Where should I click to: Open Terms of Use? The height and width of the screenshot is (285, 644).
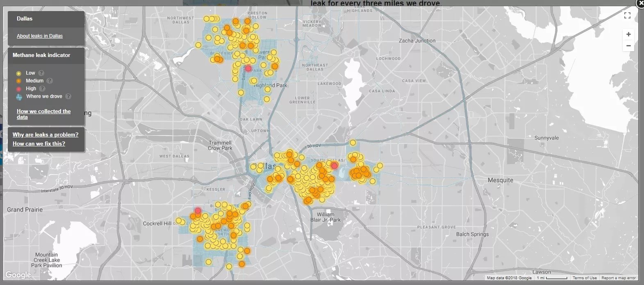585,278
